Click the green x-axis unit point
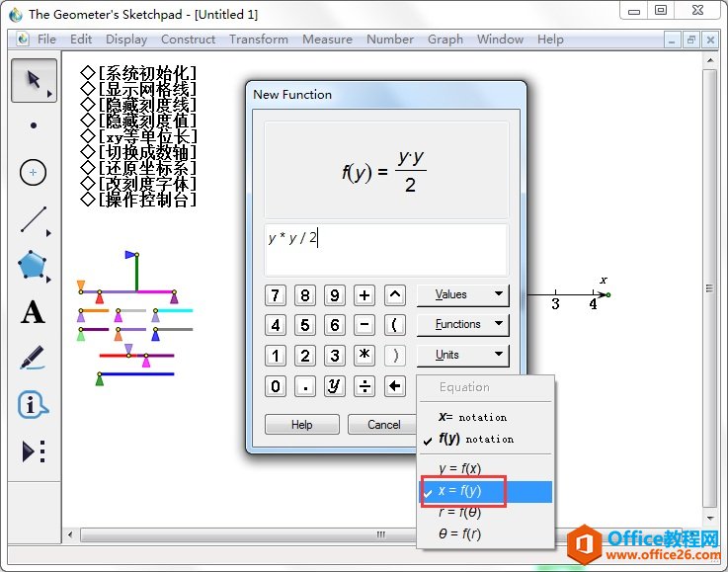The image size is (728, 572). pyautogui.click(x=608, y=294)
